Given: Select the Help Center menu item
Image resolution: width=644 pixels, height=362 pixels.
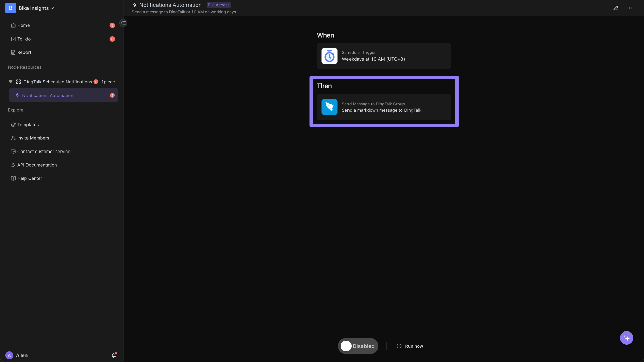Looking at the screenshot, I should point(30,178).
